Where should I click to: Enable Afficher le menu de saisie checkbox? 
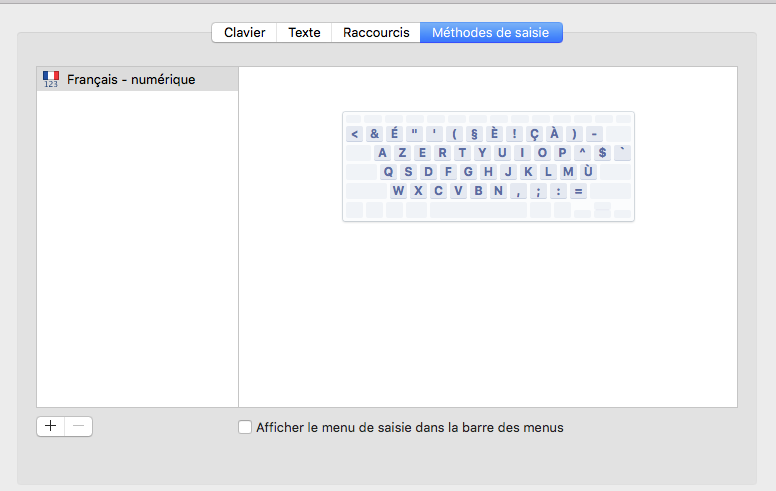point(245,427)
